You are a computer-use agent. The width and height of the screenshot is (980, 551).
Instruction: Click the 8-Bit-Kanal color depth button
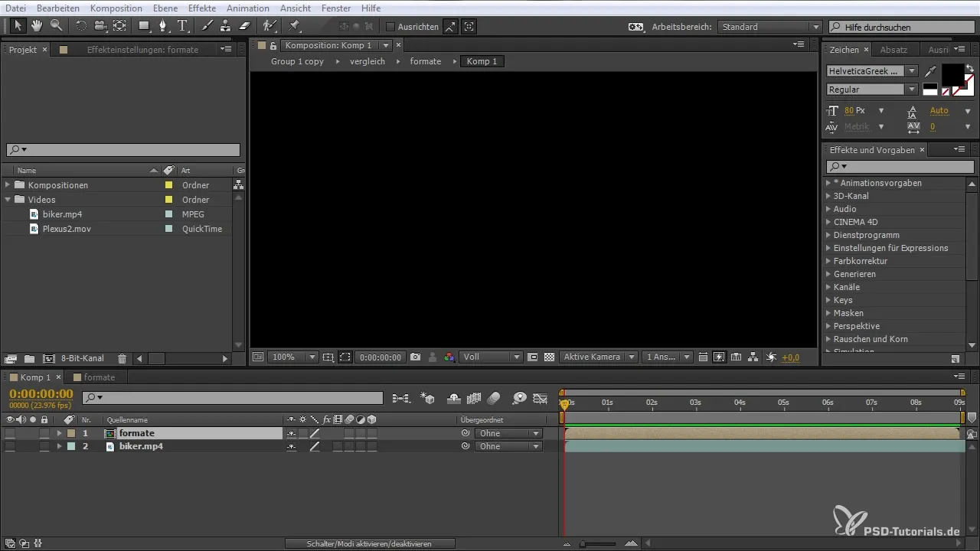(x=83, y=358)
